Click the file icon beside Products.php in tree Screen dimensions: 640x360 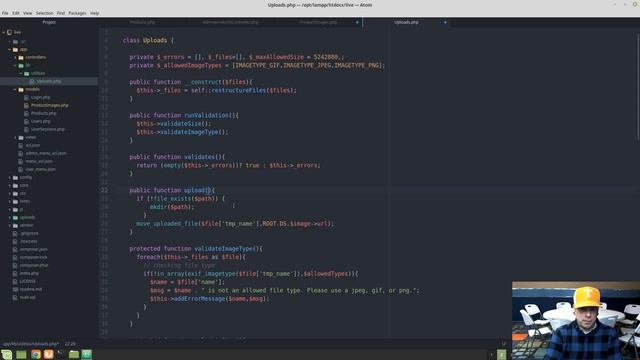[x=27, y=113]
